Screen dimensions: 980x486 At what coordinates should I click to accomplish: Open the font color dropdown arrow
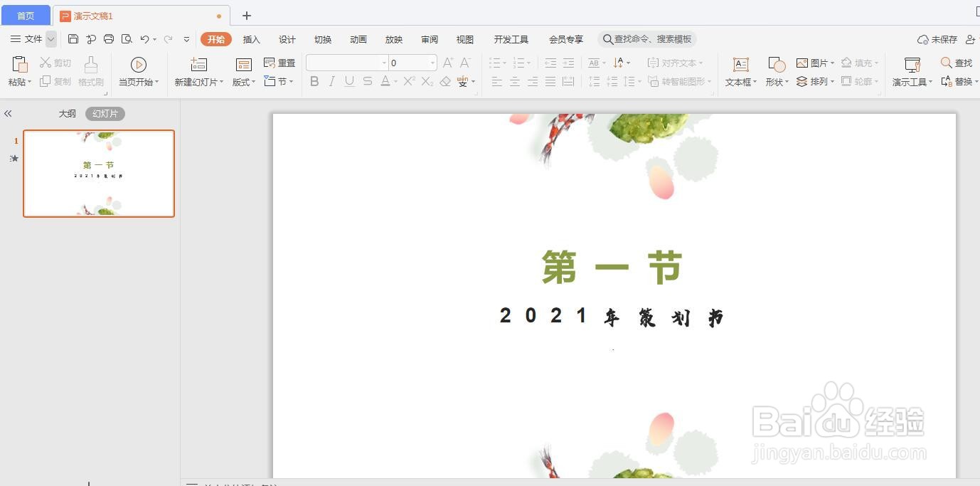(395, 82)
